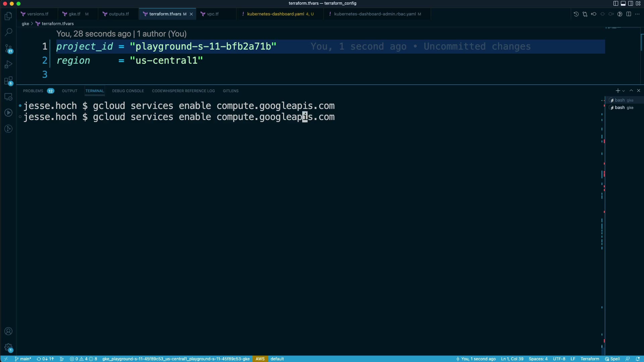Click the Terraform language mode in status bar
Viewport: 644px width, 362px height.
[590, 359]
